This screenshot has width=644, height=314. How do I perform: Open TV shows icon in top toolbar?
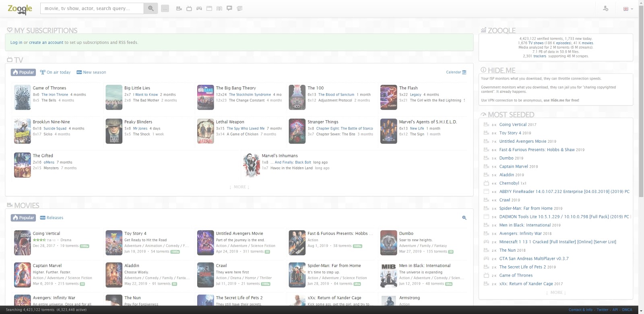189,8
